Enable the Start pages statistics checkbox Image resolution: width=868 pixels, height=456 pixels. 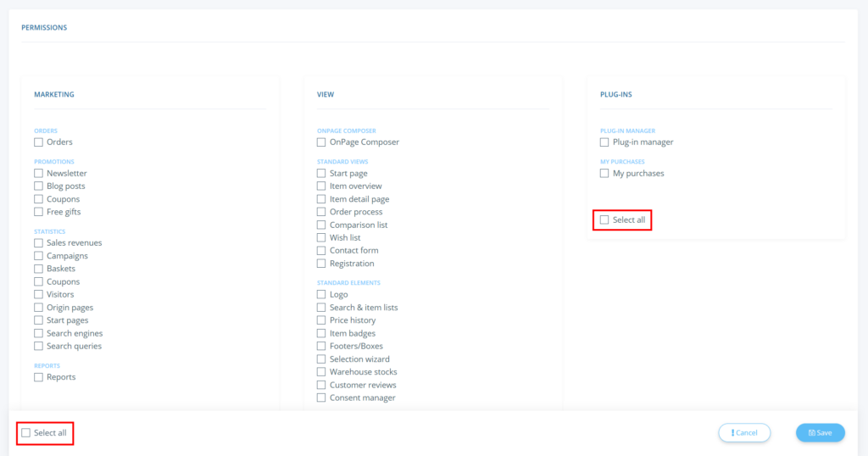pyautogui.click(x=38, y=320)
